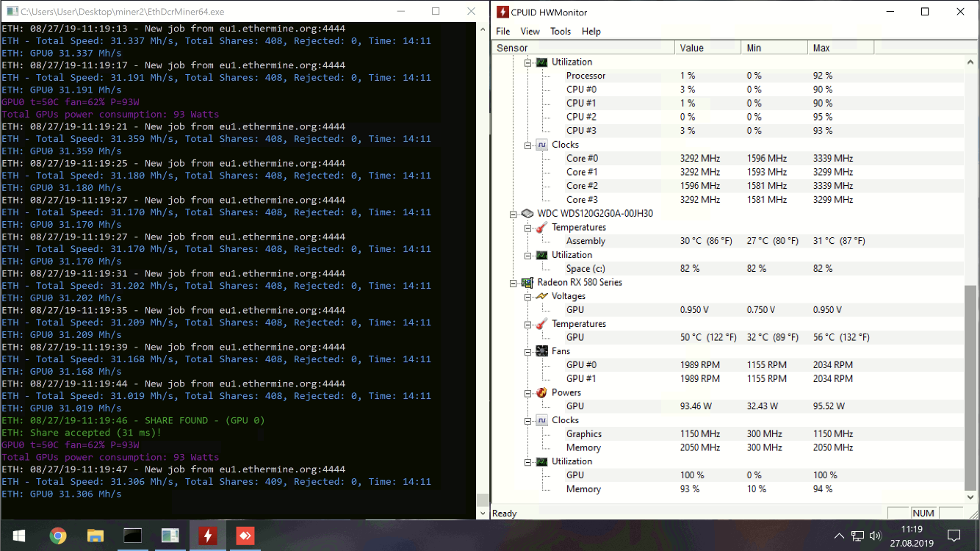Collapse the CPU Clocks node above Core #0
The height and width of the screenshot is (551, 980).
[x=527, y=145]
